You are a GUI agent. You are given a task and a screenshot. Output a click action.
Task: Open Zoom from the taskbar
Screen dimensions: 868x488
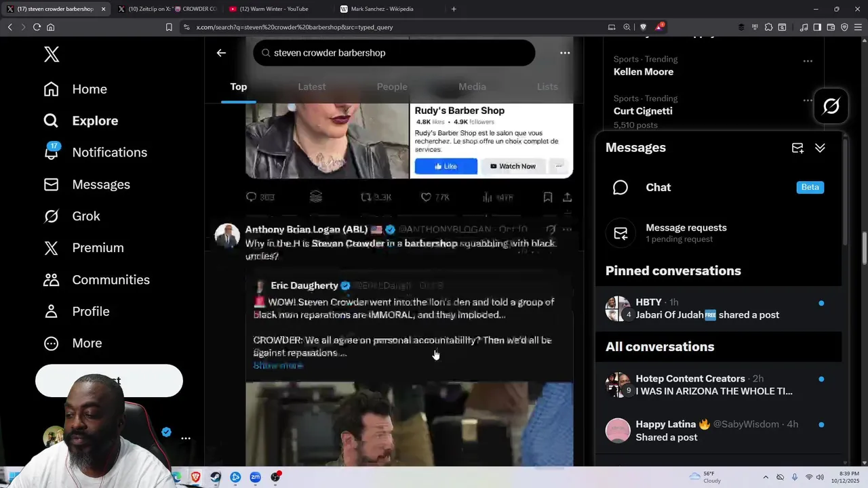tap(255, 477)
